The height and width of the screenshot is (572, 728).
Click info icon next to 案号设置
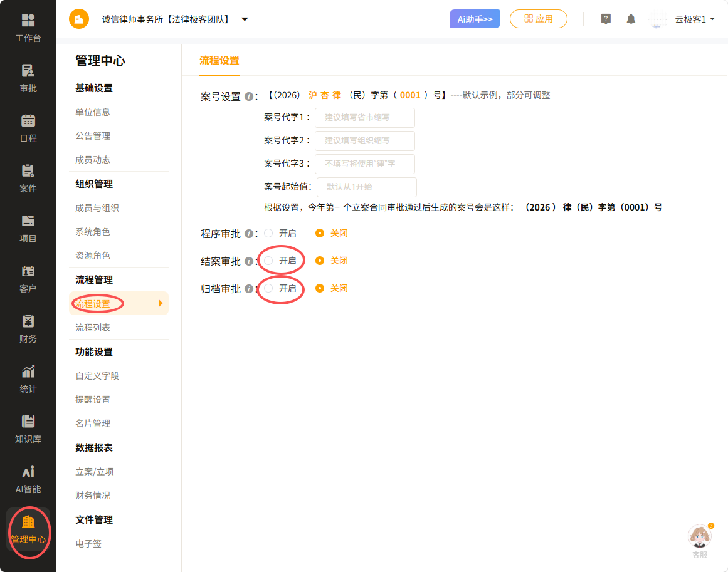[249, 96]
